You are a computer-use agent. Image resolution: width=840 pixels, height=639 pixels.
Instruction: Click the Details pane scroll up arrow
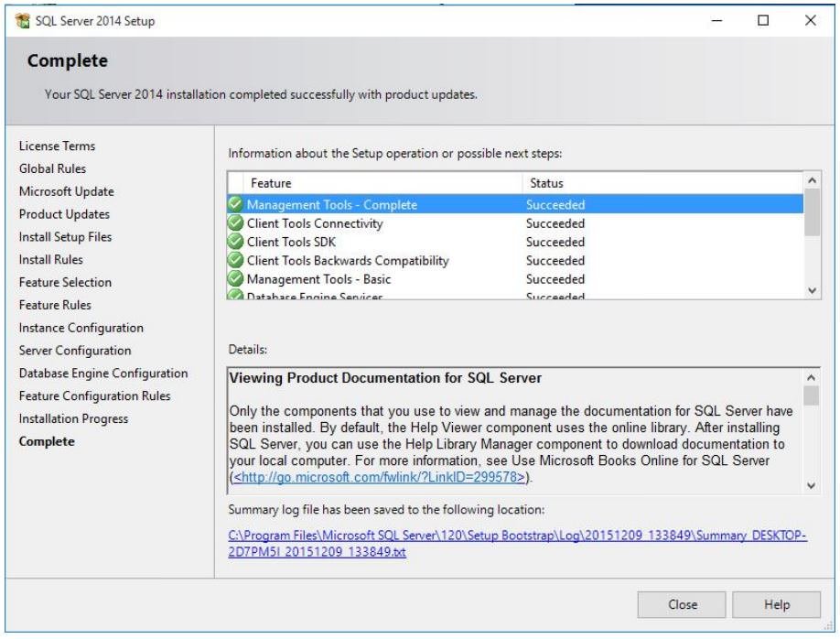click(x=811, y=378)
